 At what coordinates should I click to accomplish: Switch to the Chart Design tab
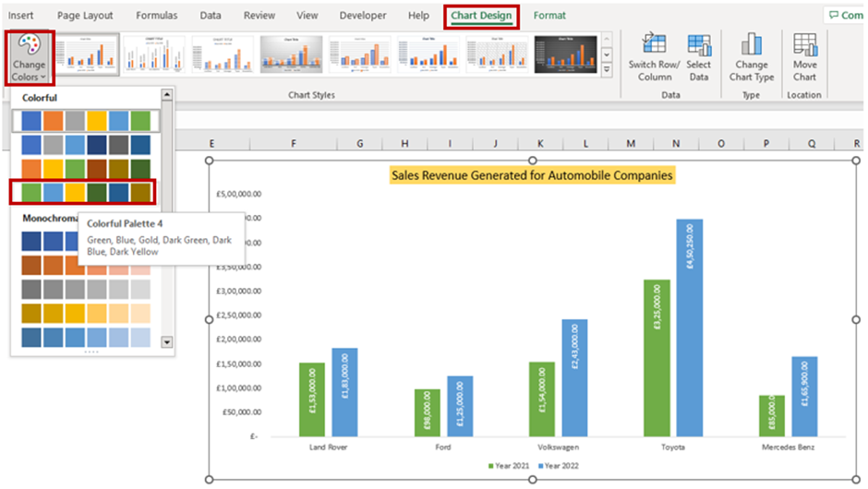pyautogui.click(x=481, y=16)
